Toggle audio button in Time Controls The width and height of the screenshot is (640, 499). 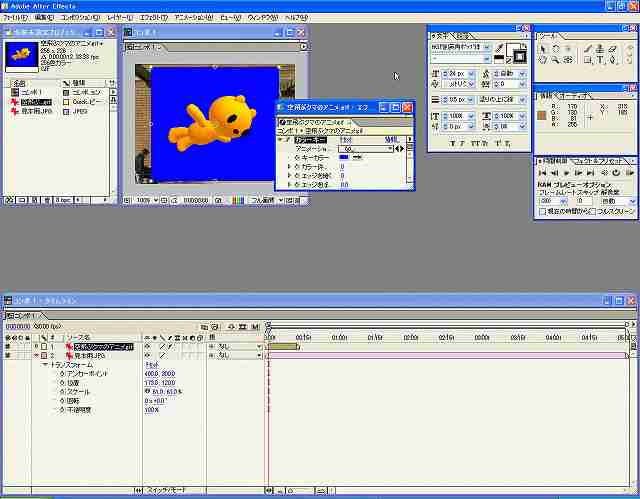[605, 173]
